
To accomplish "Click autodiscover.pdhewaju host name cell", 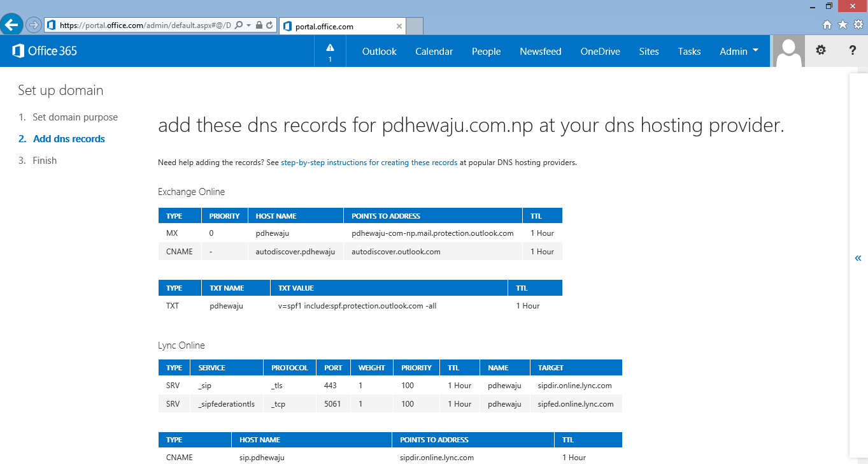I will click(x=295, y=252).
